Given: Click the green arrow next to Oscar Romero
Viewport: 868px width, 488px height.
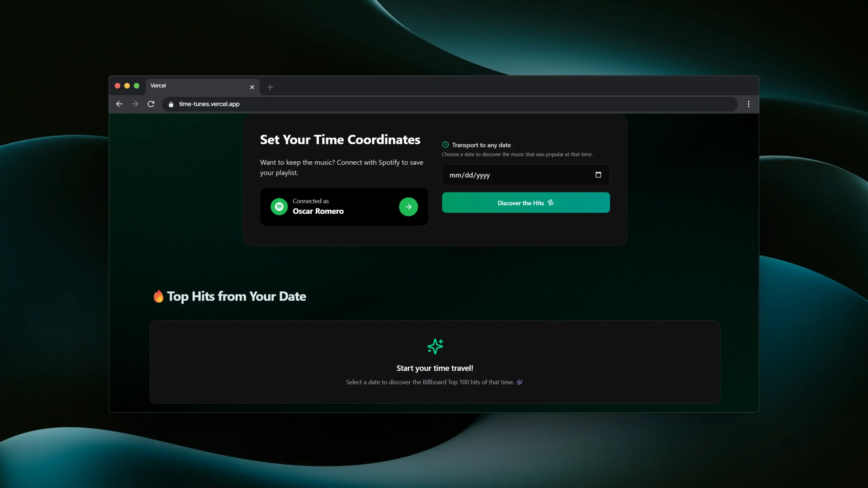Looking at the screenshot, I should click(x=408, y=207).
